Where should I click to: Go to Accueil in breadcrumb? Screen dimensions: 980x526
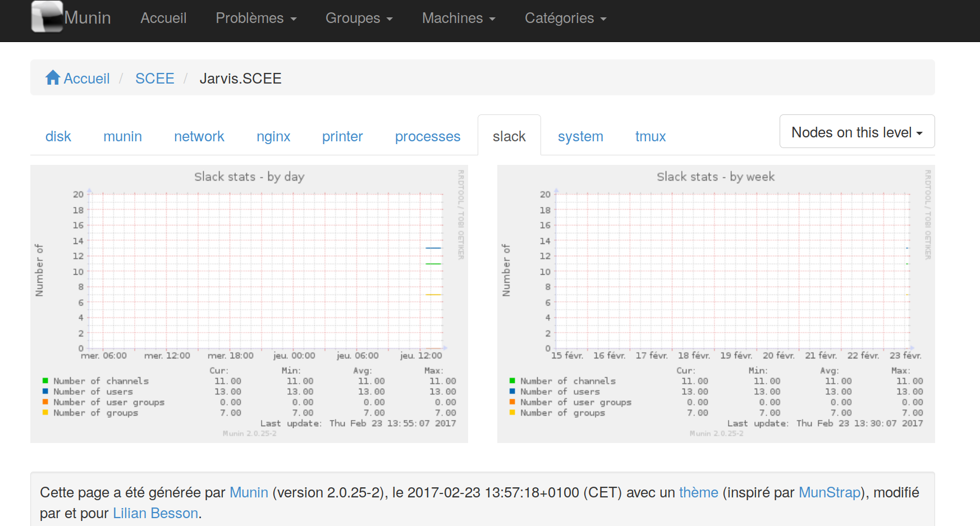tap(86, 79)
